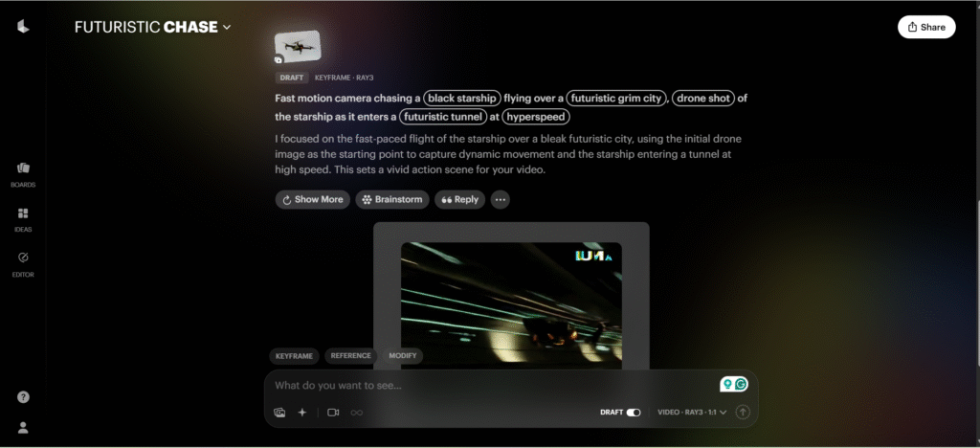Select the Keyframe tab above the prompt

[294, 356]
